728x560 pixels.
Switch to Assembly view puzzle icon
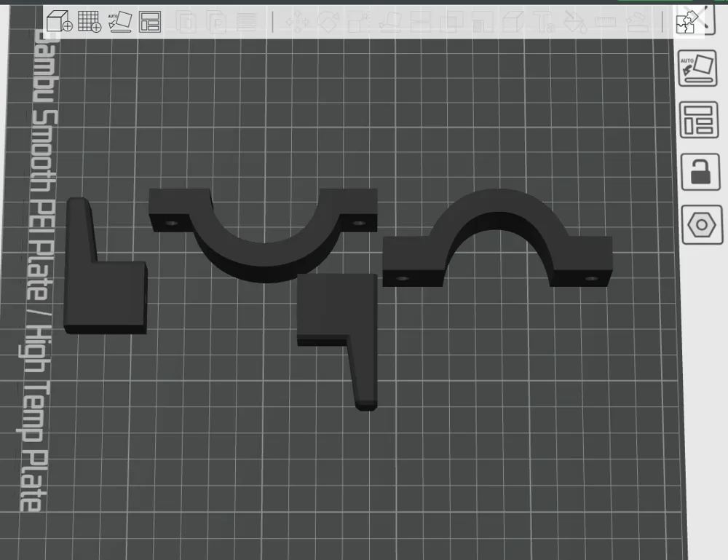pyautogui.click(x=689, y=21)
